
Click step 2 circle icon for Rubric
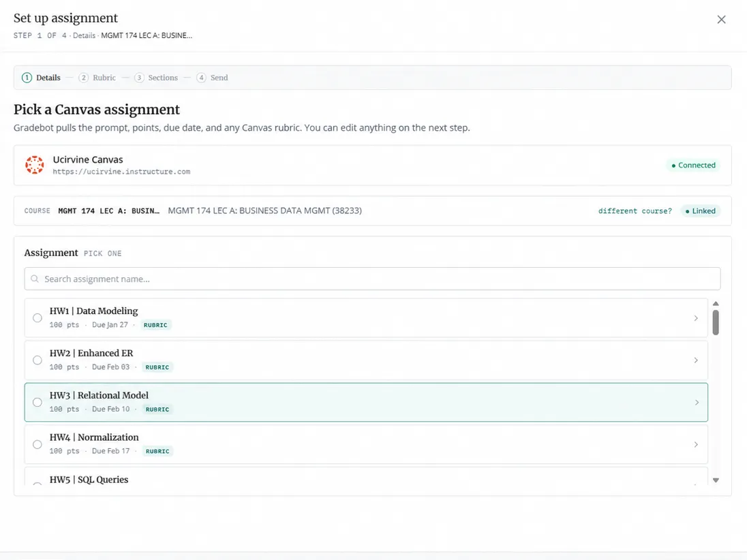click(x=83, y=78)
